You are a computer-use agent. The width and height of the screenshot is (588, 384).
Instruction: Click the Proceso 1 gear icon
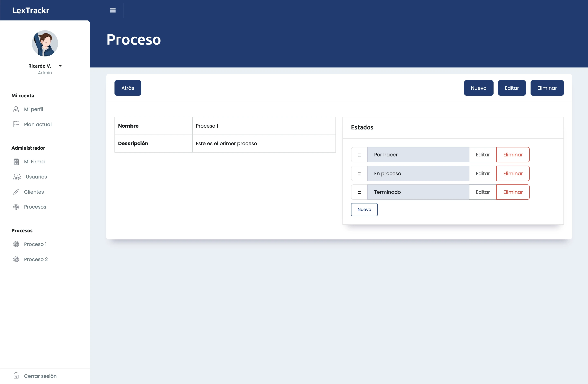click(16, 244)
